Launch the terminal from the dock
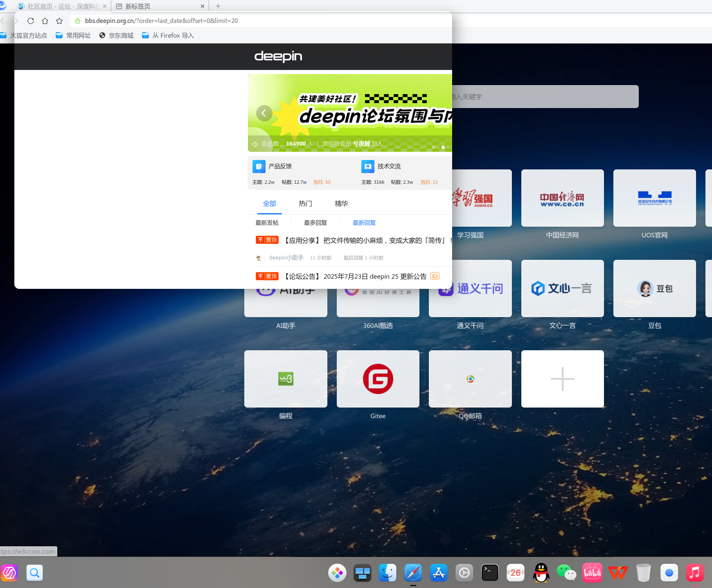Image resolution: width=712 pixels, height=588 pixels. (x=490, y=573)
